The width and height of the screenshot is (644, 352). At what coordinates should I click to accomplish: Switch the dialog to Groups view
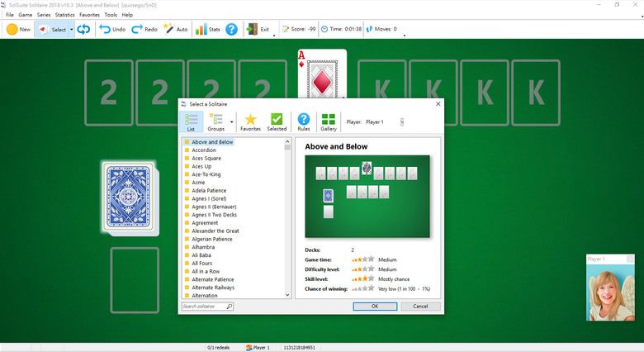click(x=216, y=122)
